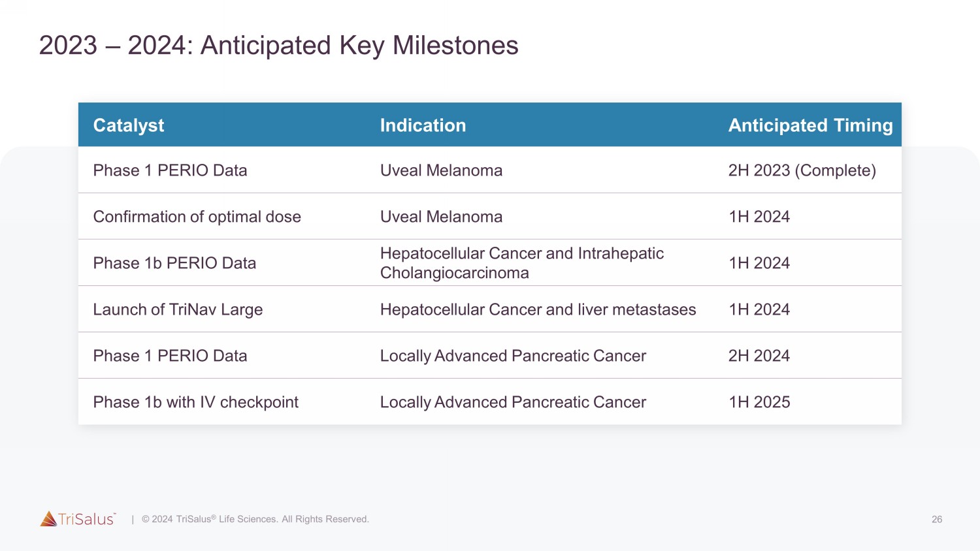This screenshot has height=551, width=980.
Task: Select the Catalyst column header
Action: pyautogui.click(x=129, y=125)
